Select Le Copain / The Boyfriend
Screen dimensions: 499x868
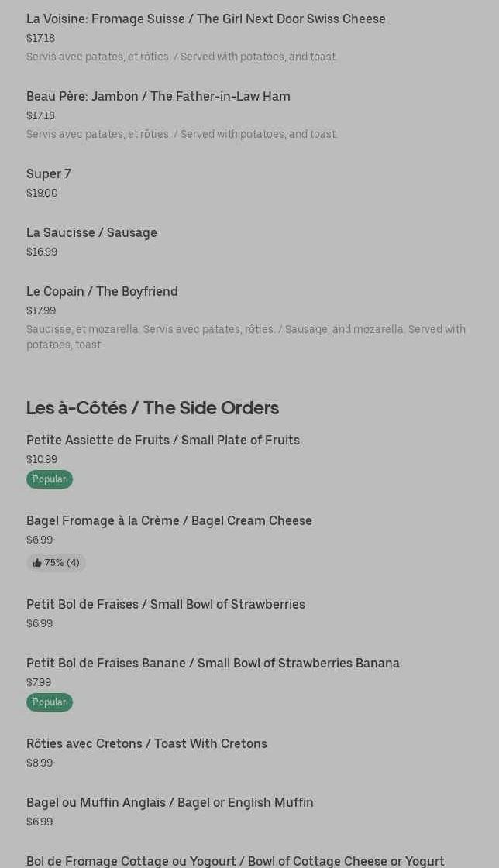(102, 291)
